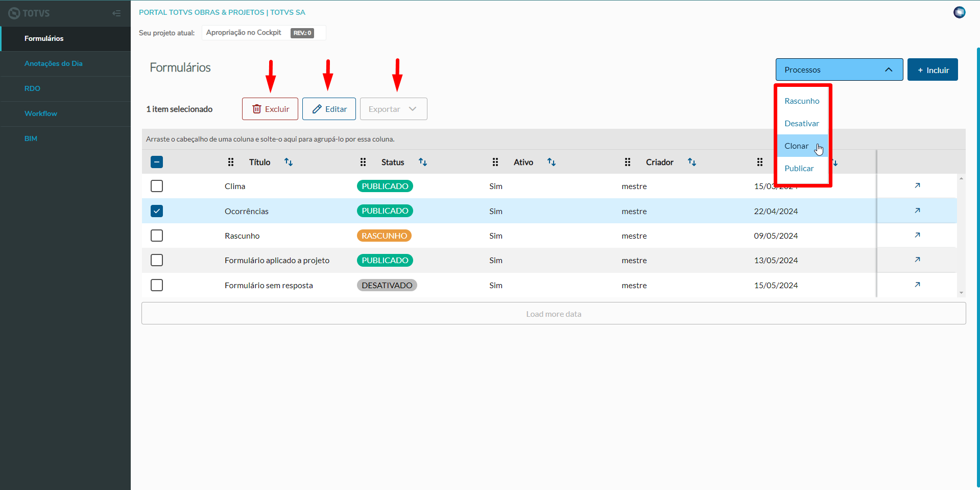Click the PUBLICADO badge in the Ocorrências row
Screen dimensions: 980x490
tap(385, 211)
